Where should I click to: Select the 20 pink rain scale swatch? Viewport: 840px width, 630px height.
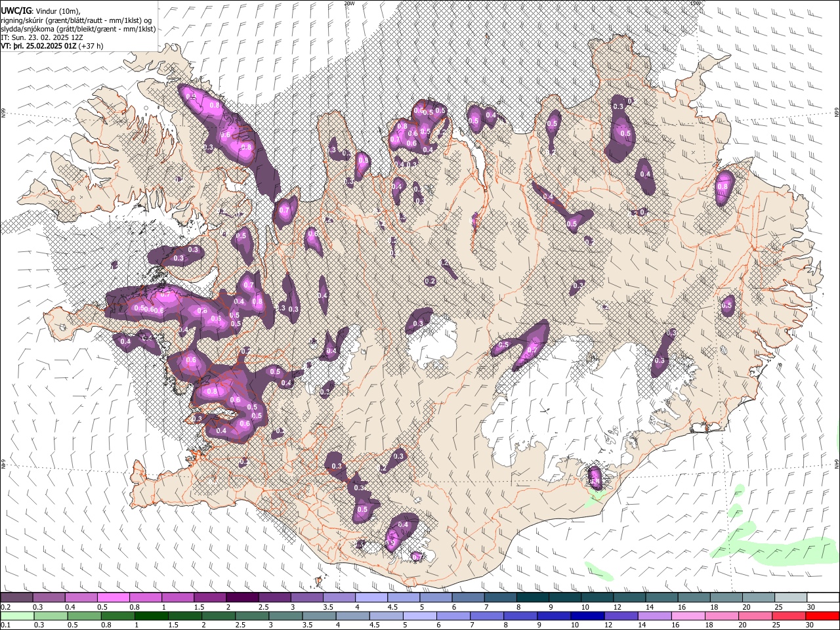[755, 616]
